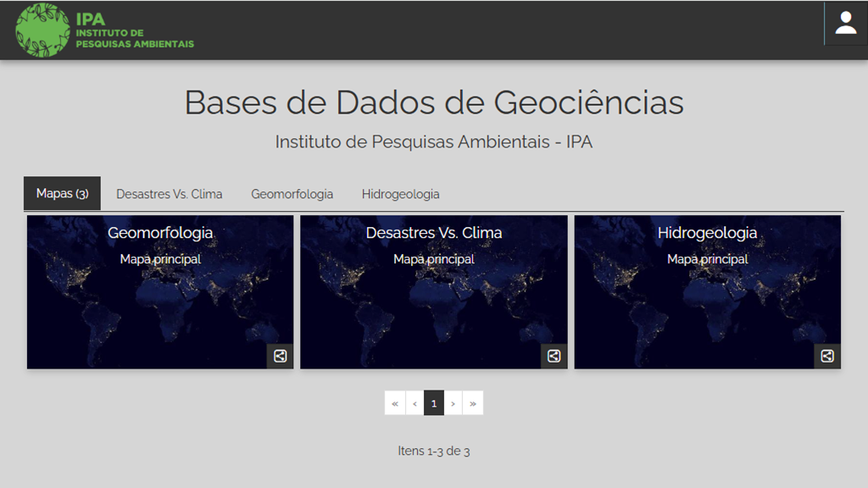The height and width of the screenshot is (488, 868).
Task: Click the Hidrogeologia card title text
Action: click(x=708, y=233)
